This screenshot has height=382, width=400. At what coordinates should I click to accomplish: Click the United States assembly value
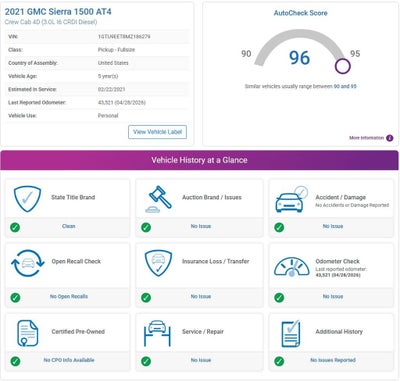click(x=113, y=63)
